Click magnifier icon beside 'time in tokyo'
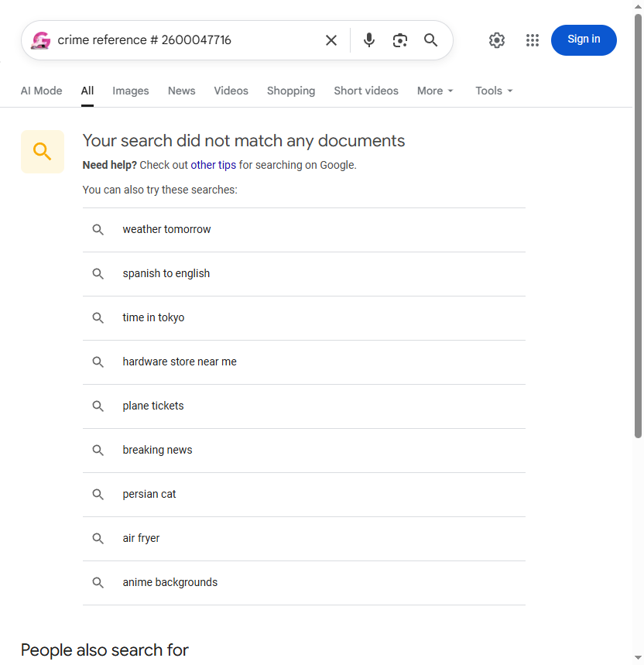The image size is (644, 665). pos(98,318)
